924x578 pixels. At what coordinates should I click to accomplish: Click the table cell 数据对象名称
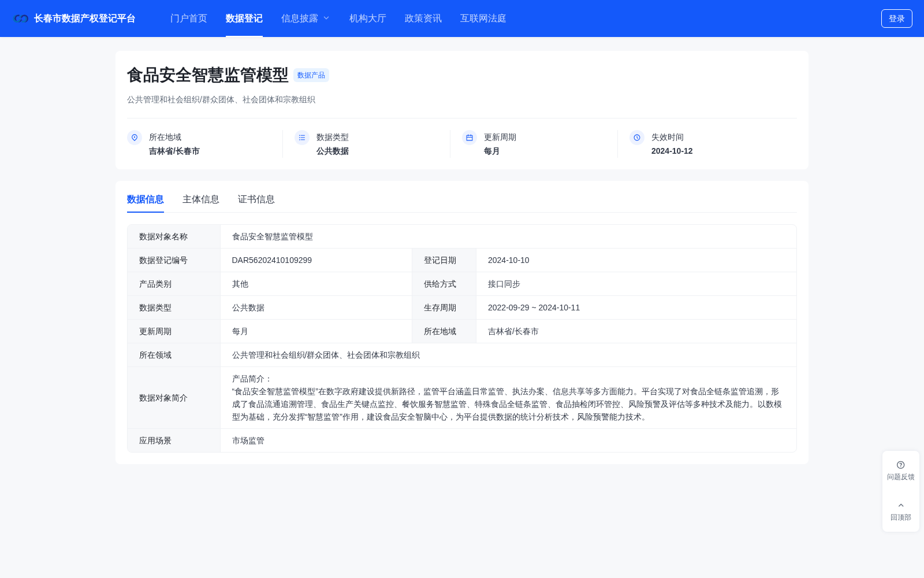(174, 236)
